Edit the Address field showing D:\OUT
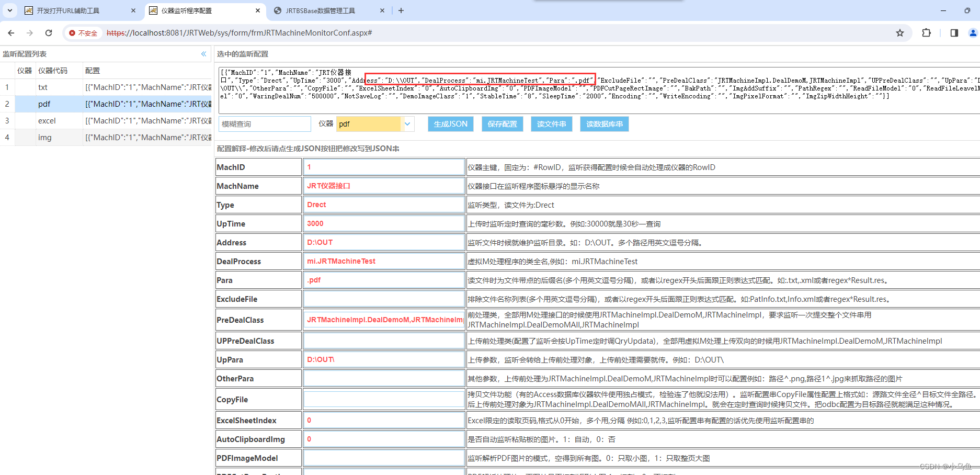 pos(384,242)
